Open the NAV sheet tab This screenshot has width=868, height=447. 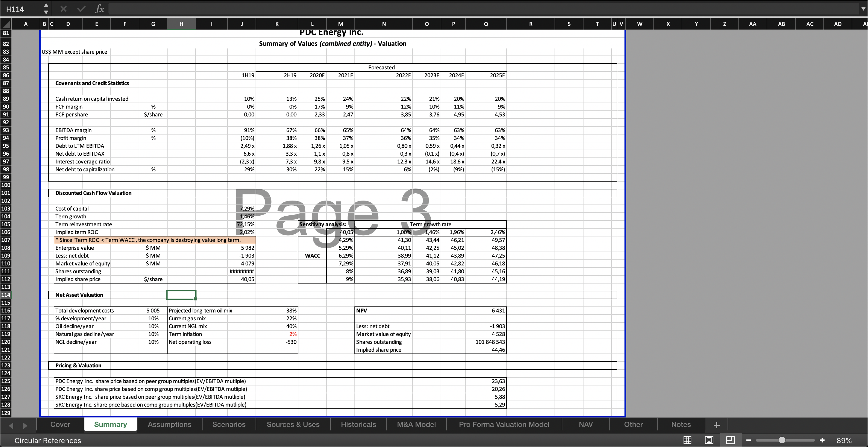click(x=586, y=424)
